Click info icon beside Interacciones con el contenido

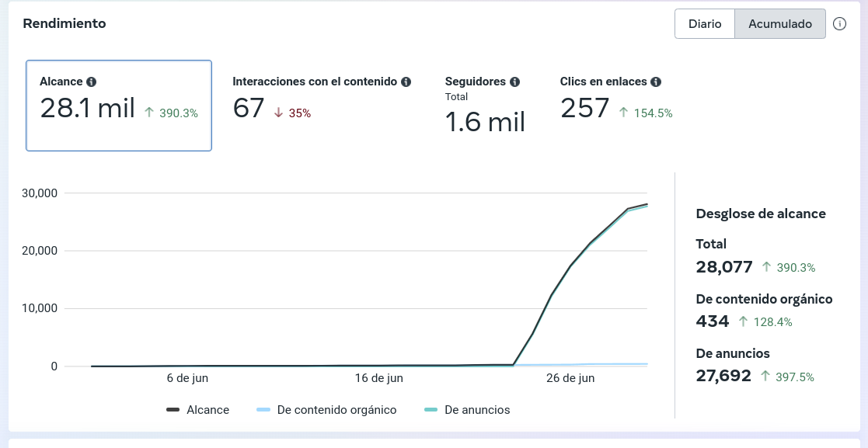point(406,82)
